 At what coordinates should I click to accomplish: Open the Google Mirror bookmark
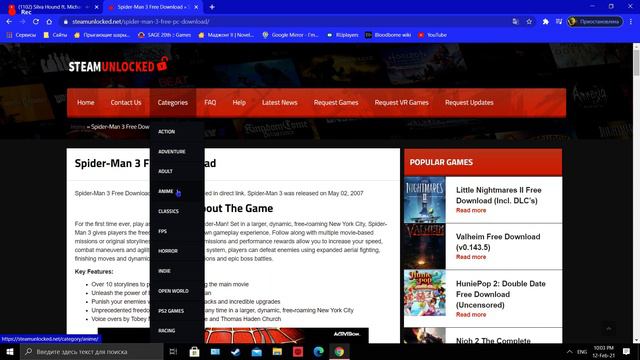(x=290, y=35)
